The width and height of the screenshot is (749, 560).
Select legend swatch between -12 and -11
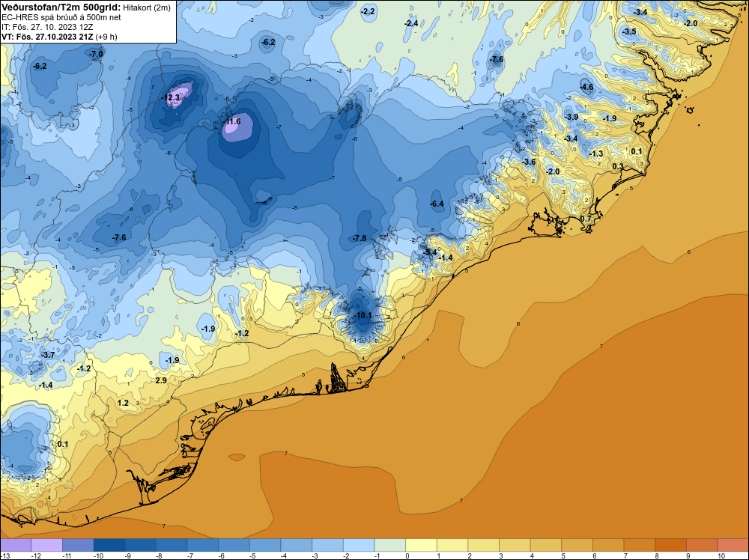[x=46, y=545]
